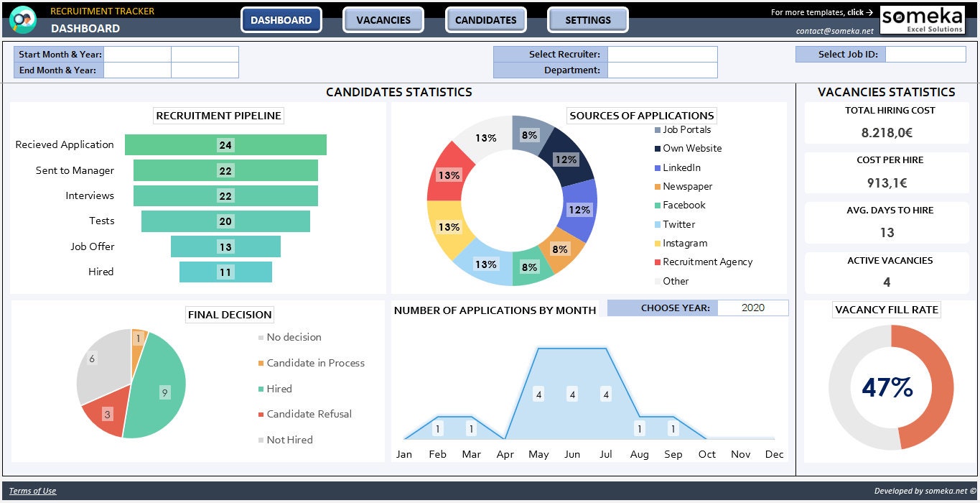The image size is (980, 503).
Task: Open the Department filter dropdown
Action: (663, 70)
